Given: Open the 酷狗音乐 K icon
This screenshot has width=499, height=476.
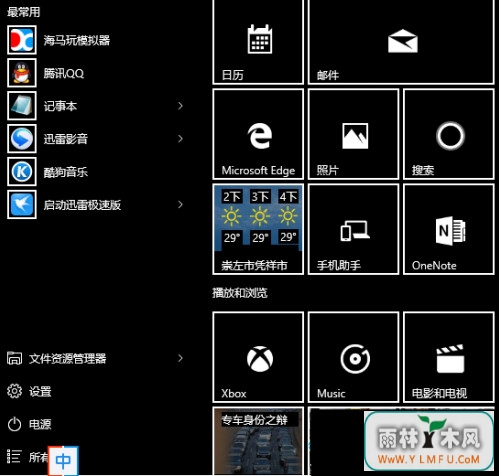Looking at the screenshot, I should point(22,172).
